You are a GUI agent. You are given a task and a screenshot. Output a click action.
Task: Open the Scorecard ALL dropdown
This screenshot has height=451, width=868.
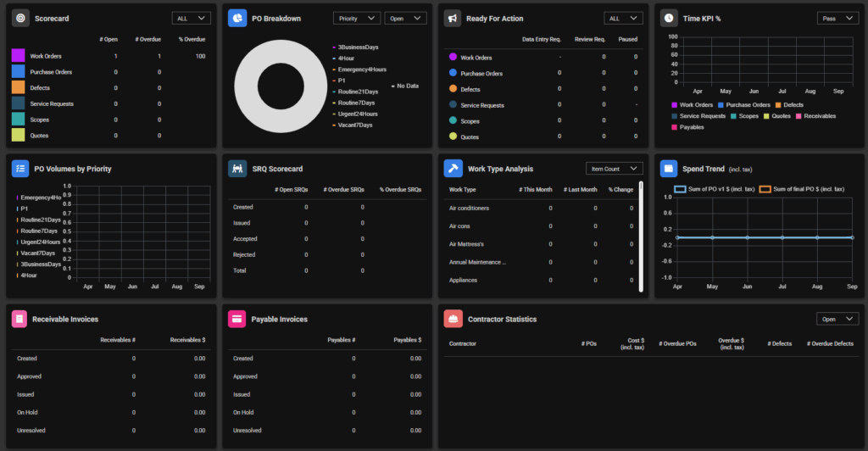tap(191, 18)
